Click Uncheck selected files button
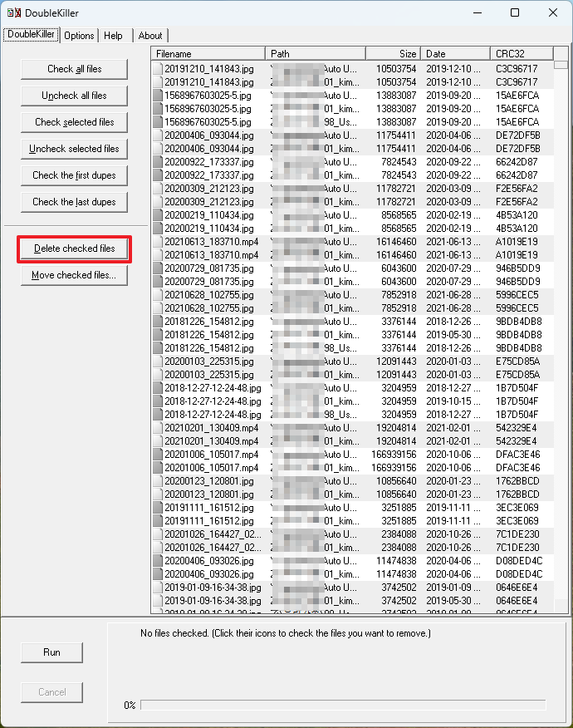 coord(74,149)
